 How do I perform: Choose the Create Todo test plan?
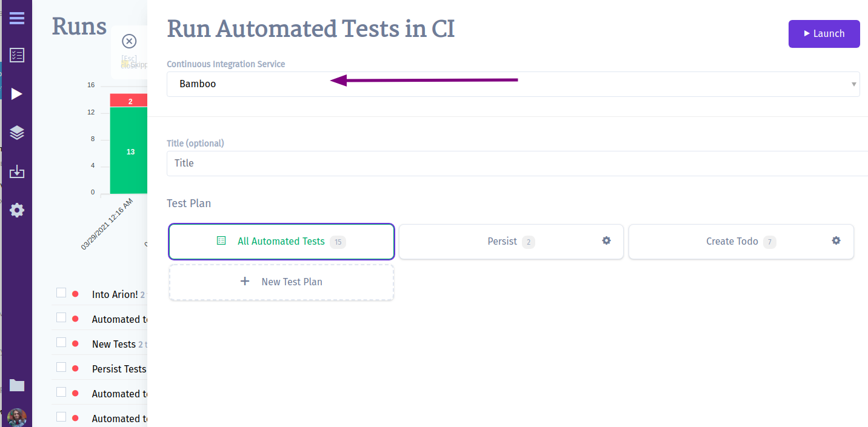coord(741,242)
